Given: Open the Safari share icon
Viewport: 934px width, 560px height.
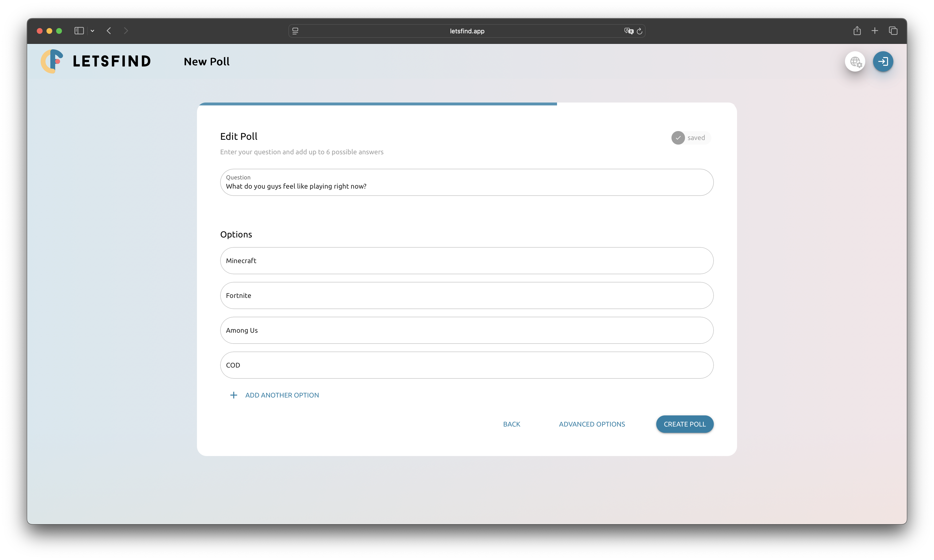Looking at the screenshot, I should tap(857, 30).
